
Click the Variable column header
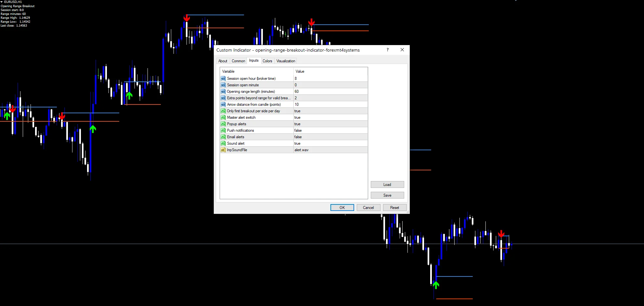pyautogui.click(x=257, y=71)
